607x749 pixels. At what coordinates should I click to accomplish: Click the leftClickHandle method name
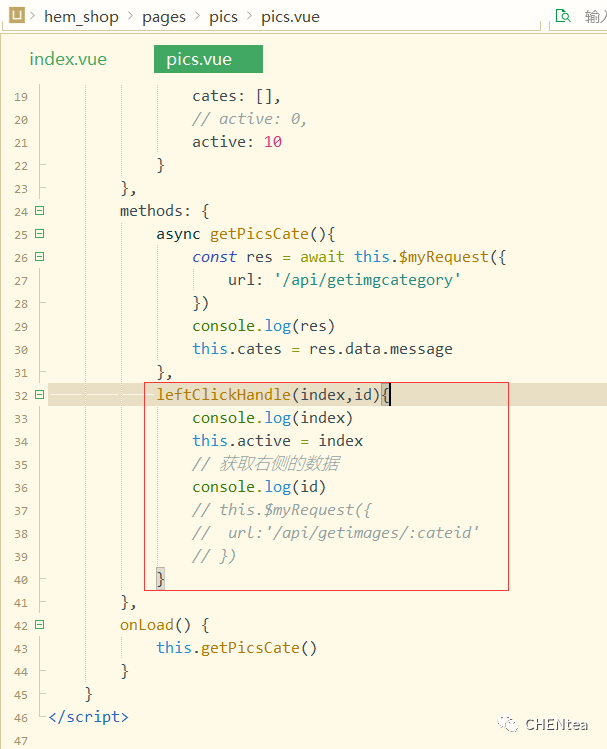[224, 395]
